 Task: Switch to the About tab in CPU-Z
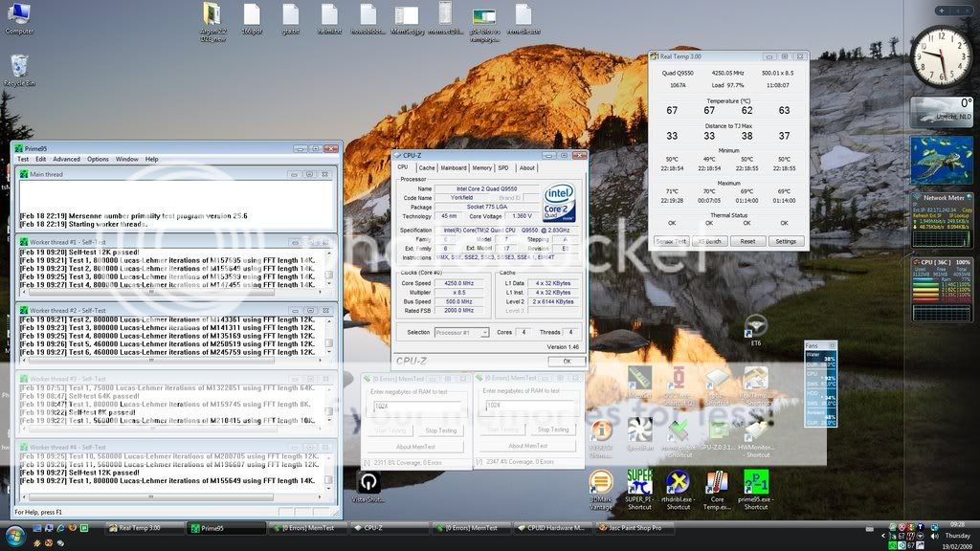pos(527,168)
